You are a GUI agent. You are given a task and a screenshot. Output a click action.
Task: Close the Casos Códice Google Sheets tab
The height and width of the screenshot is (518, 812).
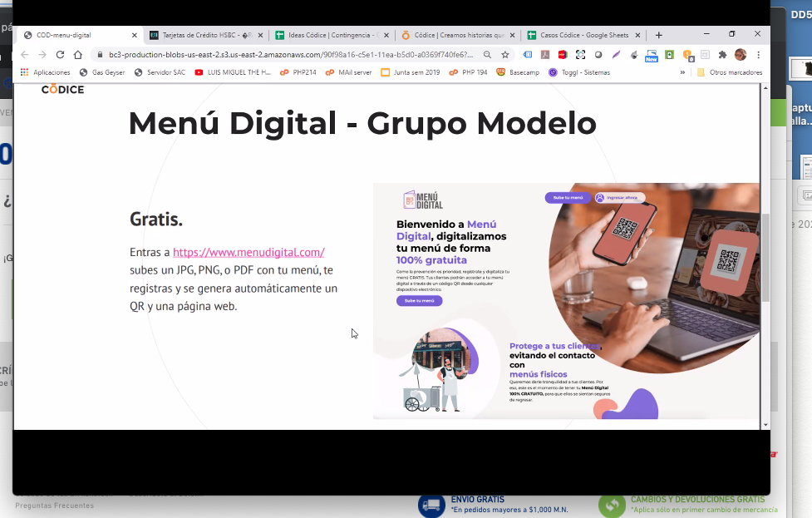tap(638, 35)
